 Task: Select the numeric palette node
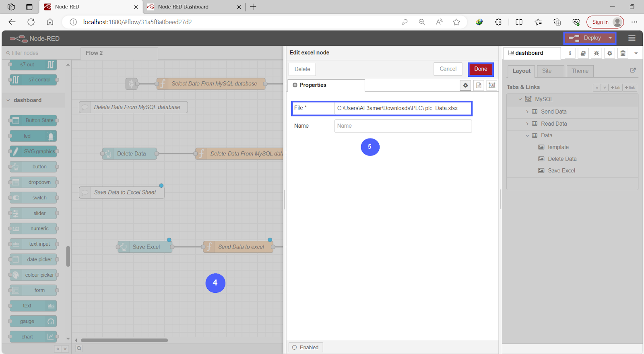click(33, 229)
